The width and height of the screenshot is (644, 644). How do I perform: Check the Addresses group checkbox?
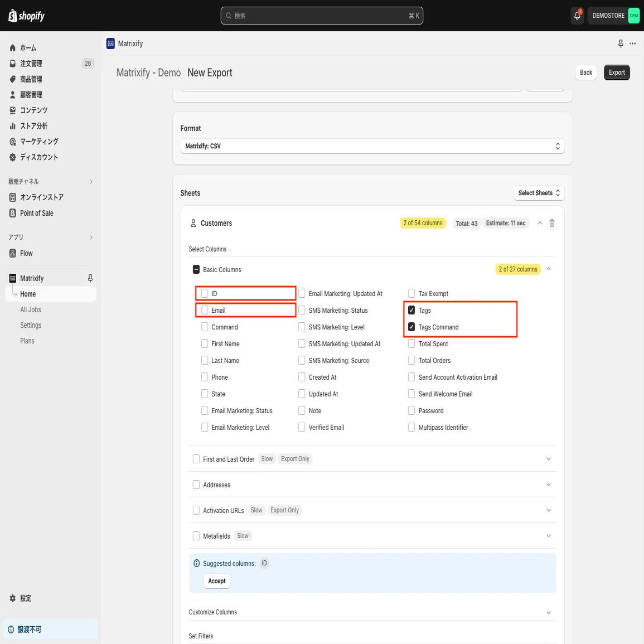(x=196, y=485)
